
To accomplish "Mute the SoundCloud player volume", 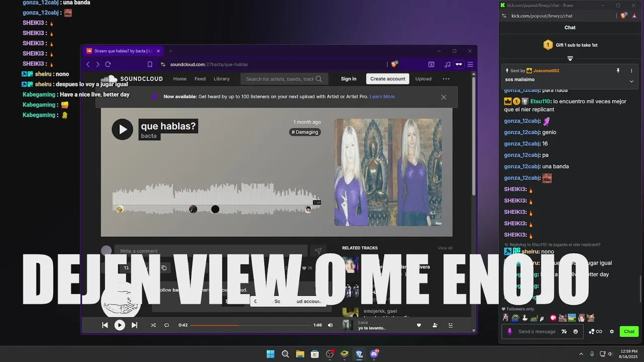I will 330,325.
